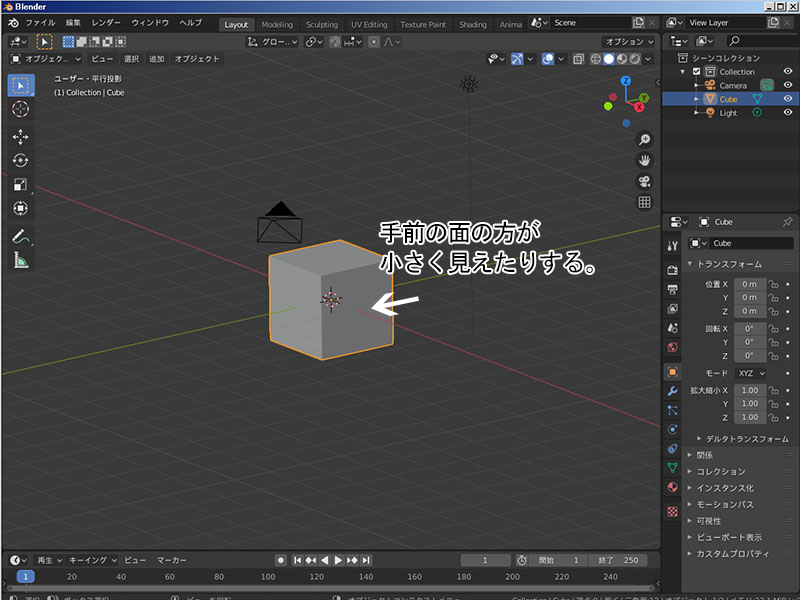The image size is (800, 600).
Task: Play the animation forward
Action: [x=338, y=560]
